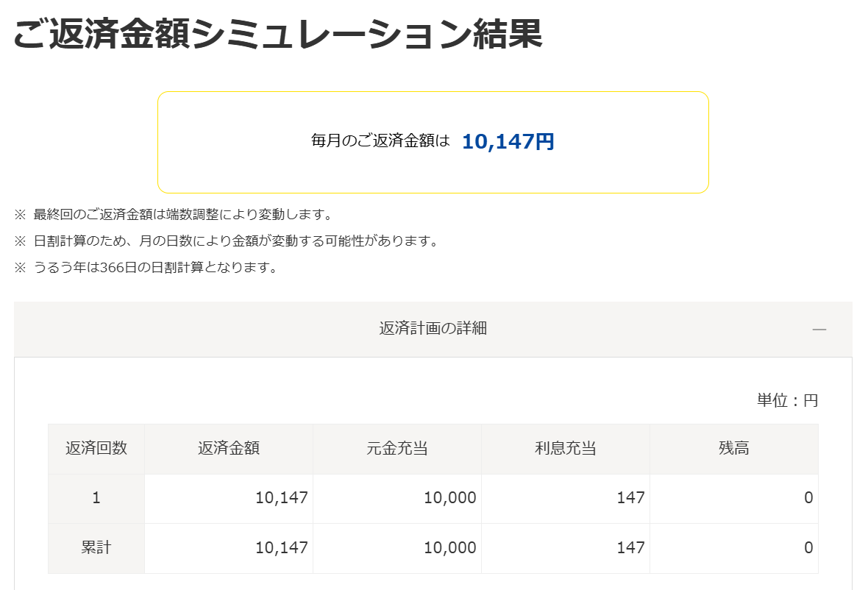Click the 返済金額 column header
Screen dimensions: 868x590
pyautogui.click(x=229, y=449)
